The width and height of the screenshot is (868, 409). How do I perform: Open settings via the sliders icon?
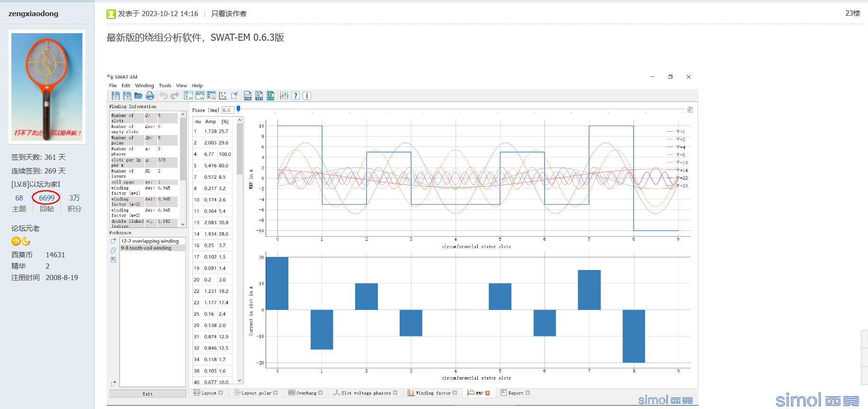[x=284, y=96]
